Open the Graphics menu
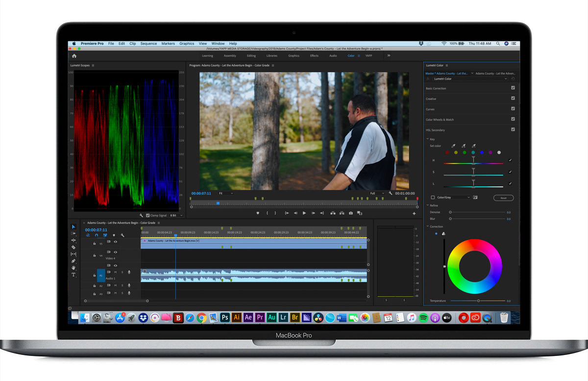The image size is (588, 381). 187,44
